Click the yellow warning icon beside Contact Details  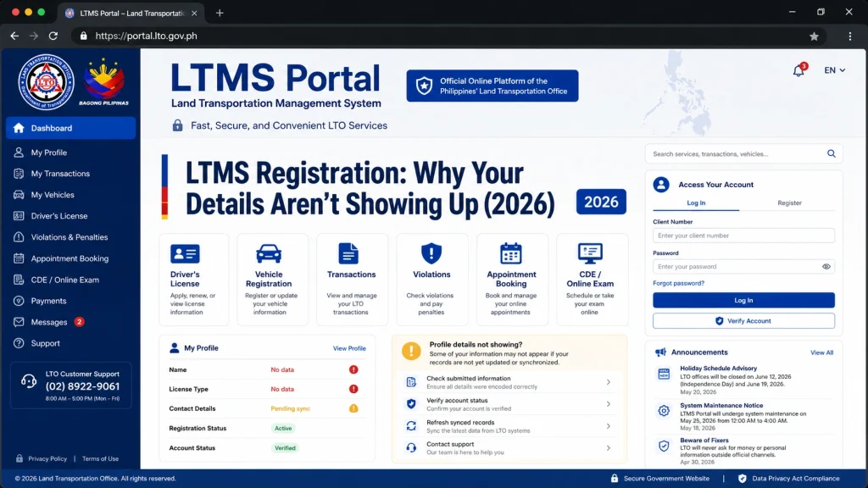(x=353, y=409)
